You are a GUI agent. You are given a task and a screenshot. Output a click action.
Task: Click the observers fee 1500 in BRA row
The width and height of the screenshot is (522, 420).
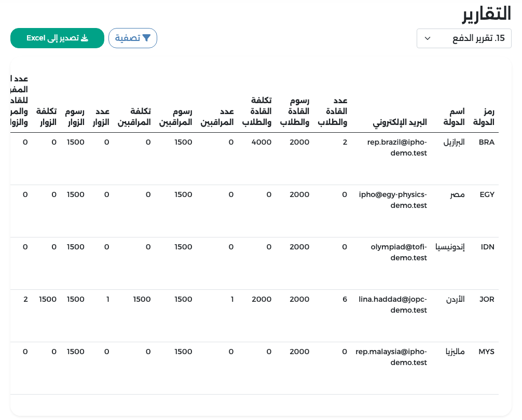click(184, 142)
